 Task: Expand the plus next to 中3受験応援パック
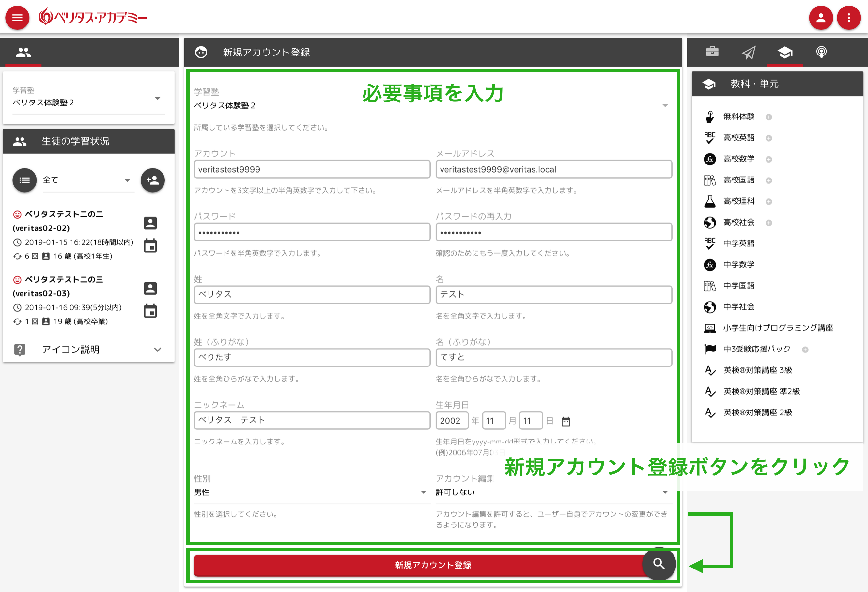coord(805,350)
